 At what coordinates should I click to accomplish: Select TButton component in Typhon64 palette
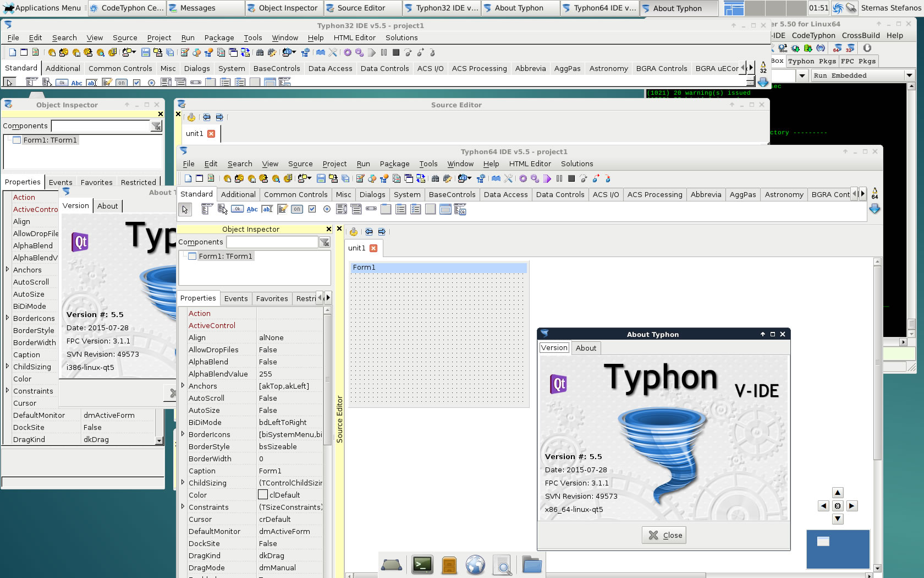point(237,209)
